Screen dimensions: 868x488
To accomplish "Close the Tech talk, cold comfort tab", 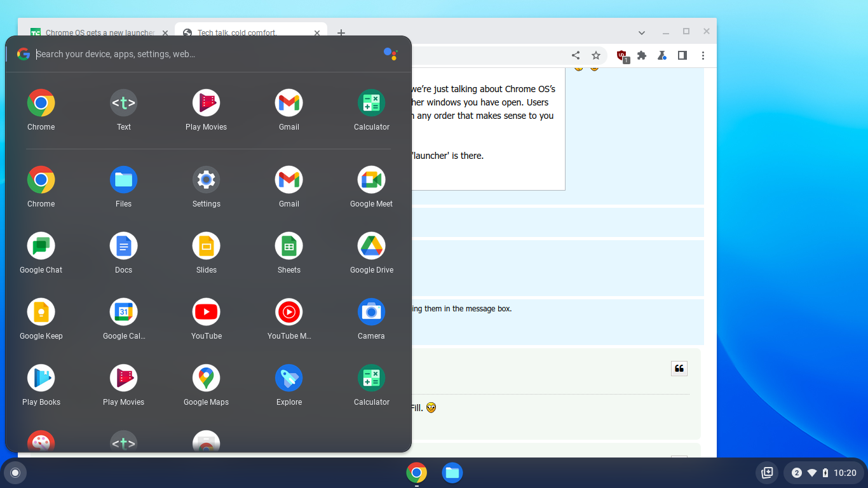I will [317, 33].
